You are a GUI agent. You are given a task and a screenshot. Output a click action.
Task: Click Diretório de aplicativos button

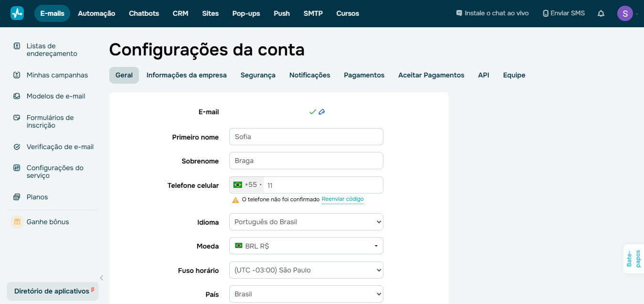pyautogui.click(x=53, y=291)
